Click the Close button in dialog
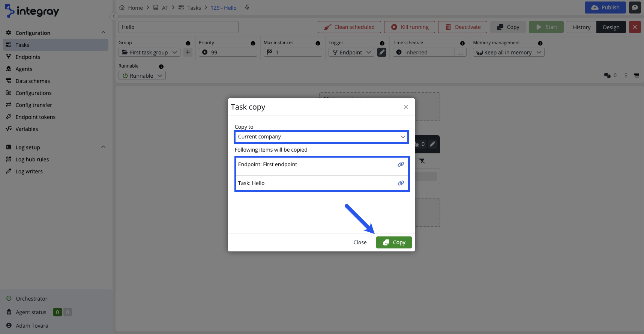 [x=360, y=242]
